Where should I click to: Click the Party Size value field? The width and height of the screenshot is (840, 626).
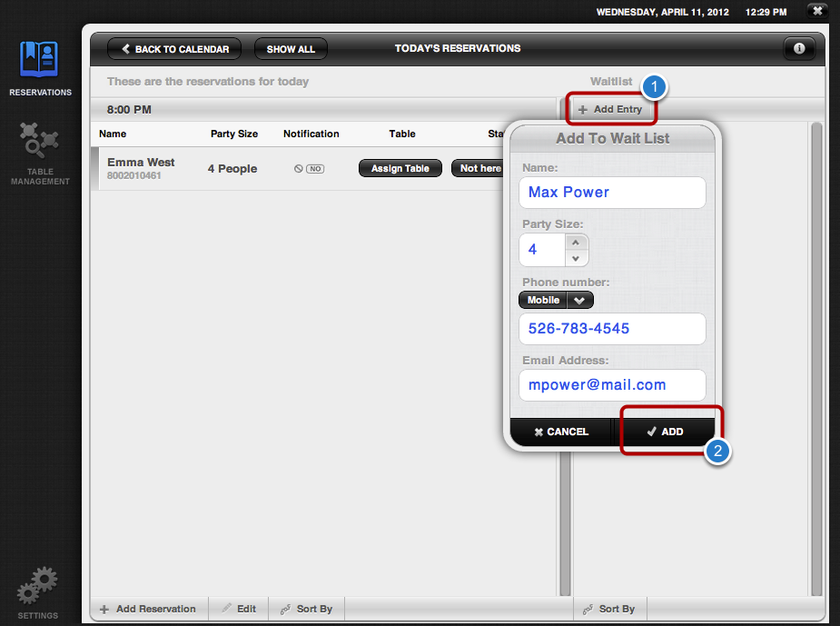(x=542, y=250)
